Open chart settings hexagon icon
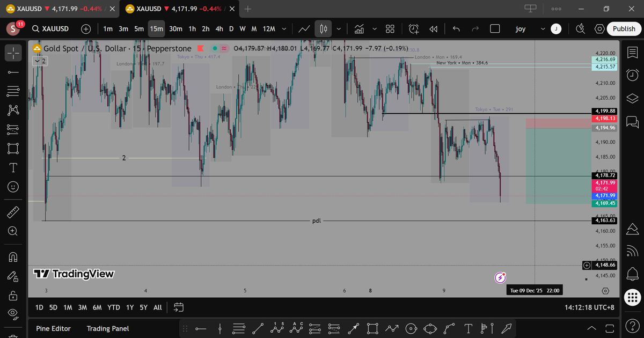Viewport: 644px width, 338px height. tap(599, 29)
